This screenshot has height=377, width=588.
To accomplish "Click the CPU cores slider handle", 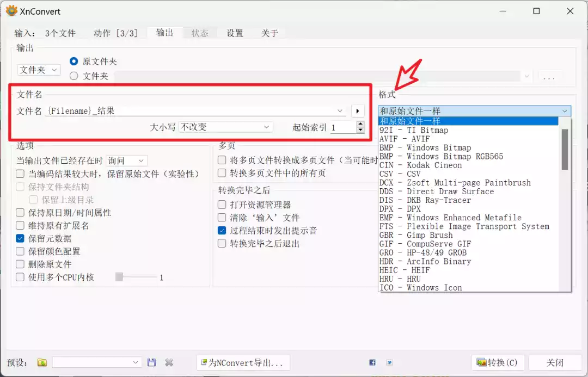I will point(119,277).
